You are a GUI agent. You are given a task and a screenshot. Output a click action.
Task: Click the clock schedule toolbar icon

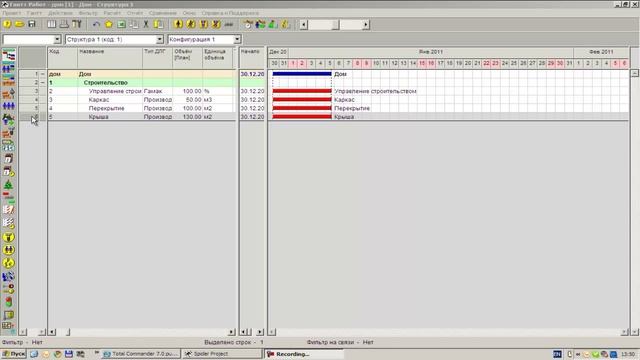(248, 24)
